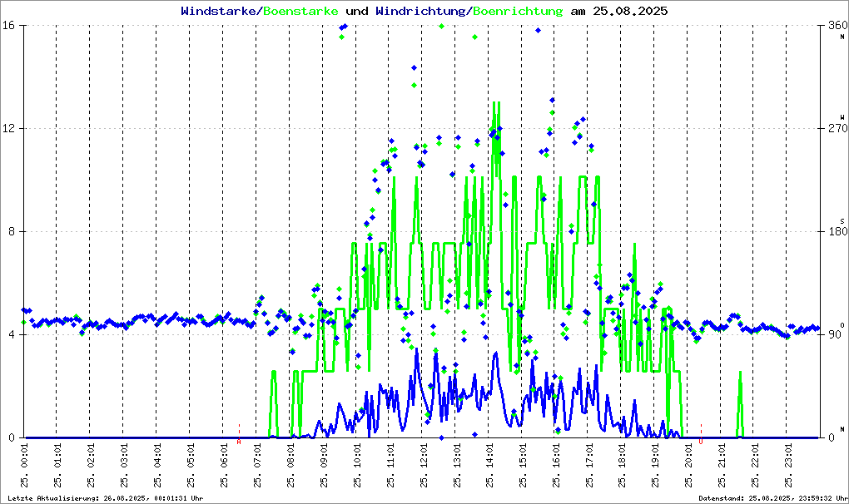The height and width of the screenshot is (504, 849).
Task: Click time label '25. 06:01'
Action: (x=224, y=466)
